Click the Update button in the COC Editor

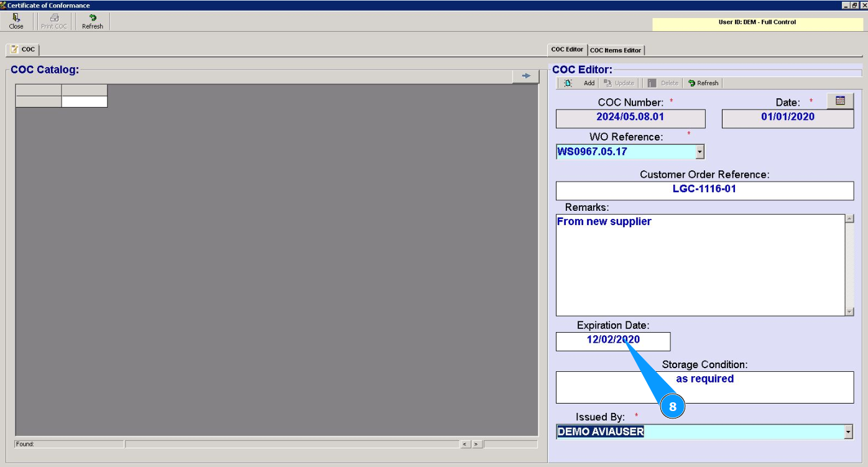(619, 83)
